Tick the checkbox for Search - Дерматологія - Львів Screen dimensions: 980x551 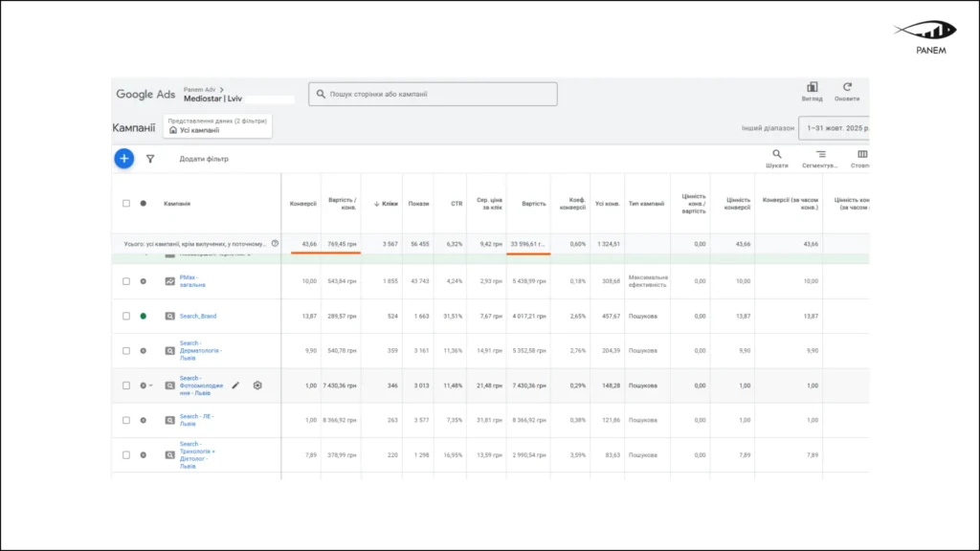(126, 350)
